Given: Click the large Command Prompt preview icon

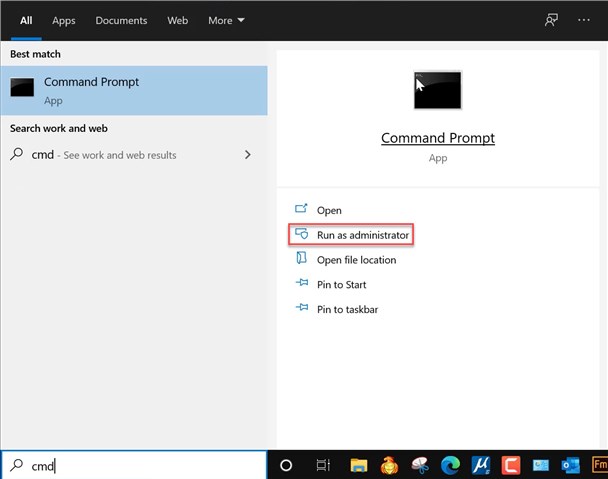Looking at the screenshot, I should coord(438,90).
